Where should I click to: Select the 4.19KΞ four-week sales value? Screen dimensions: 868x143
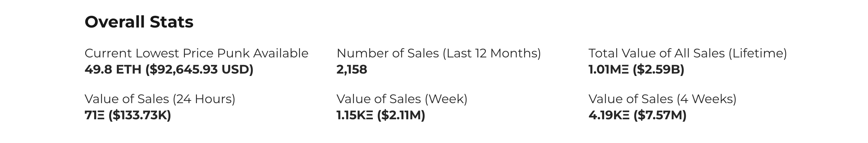609,115
